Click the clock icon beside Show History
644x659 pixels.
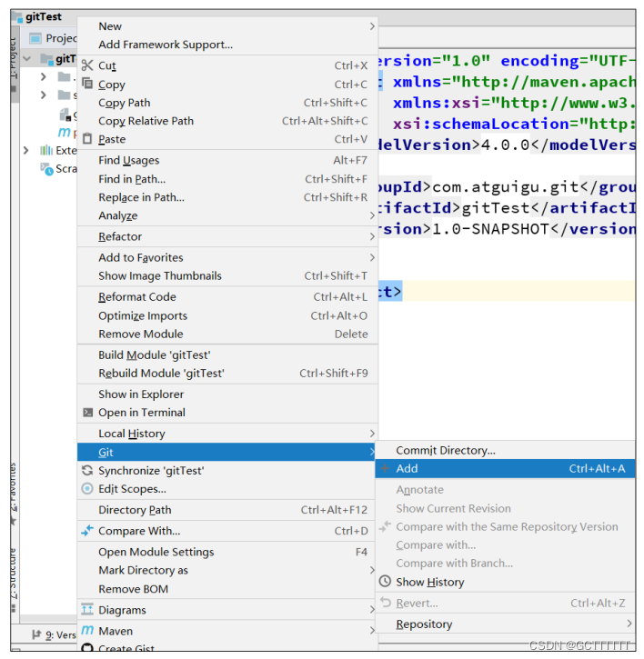coord(385,581)
